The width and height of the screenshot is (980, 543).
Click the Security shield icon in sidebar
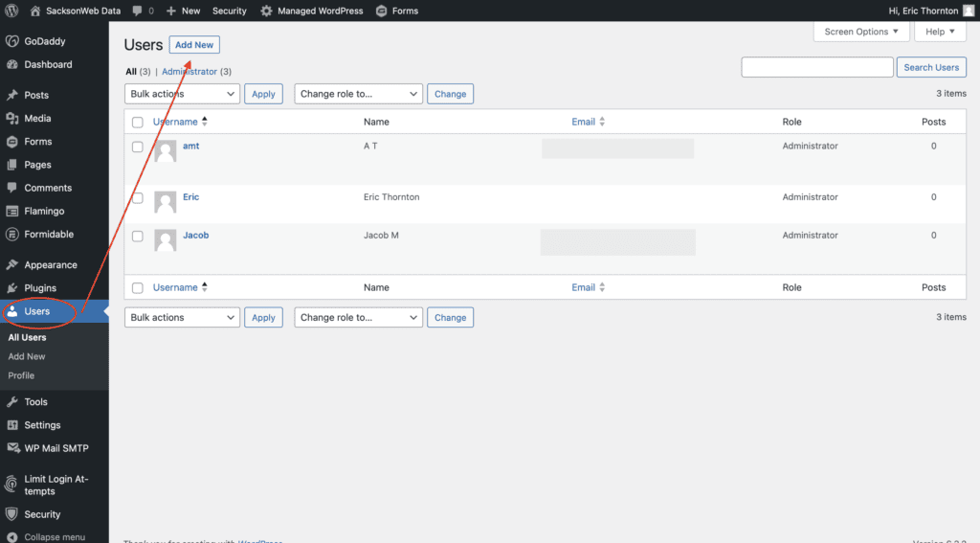click(11, 514)
